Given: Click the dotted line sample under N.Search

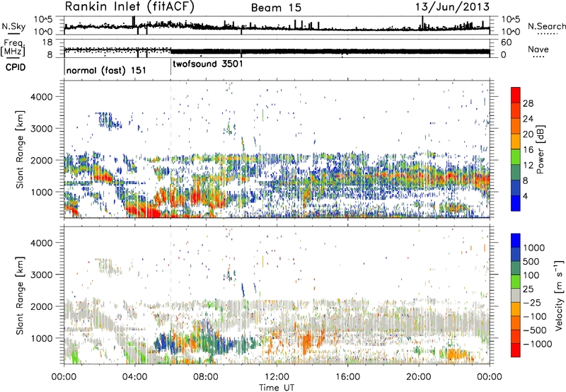Looking at the screenshot, I should click(x=548, y=33).
